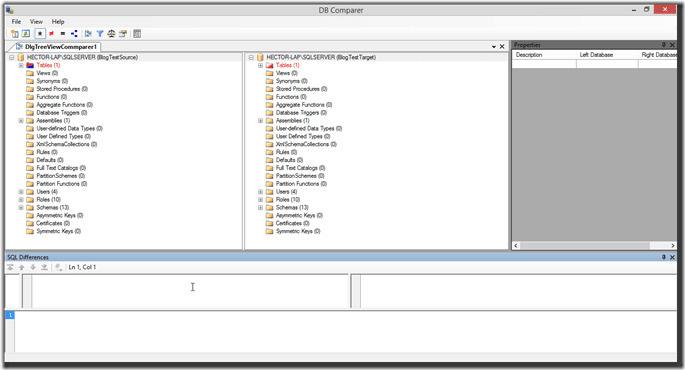Select Symmetric Keys (0) in left tree
The width and height of the screenshot is (685, 370).
point(59,231)
